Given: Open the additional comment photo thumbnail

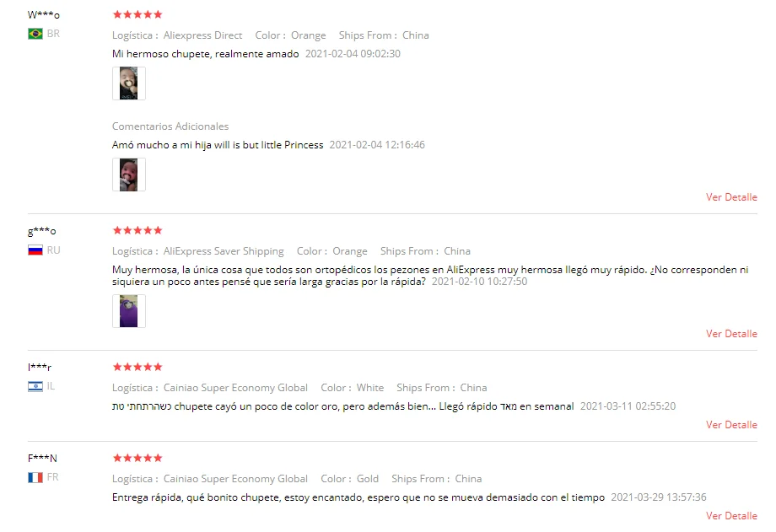Looking at the screenshot, I should pyautogui.click(x=129, y=175).
